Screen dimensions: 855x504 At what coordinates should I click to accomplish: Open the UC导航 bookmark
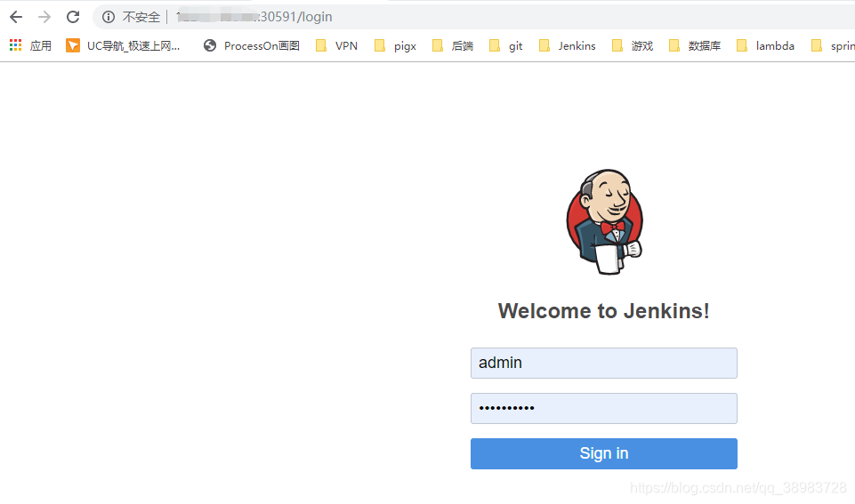pos(123,45)
